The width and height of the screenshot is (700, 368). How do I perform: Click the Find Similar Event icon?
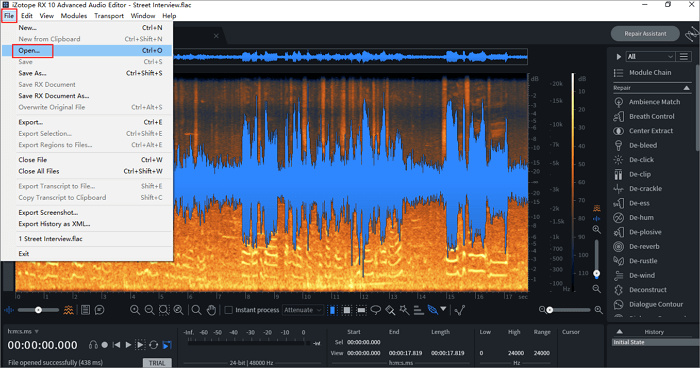460,309
